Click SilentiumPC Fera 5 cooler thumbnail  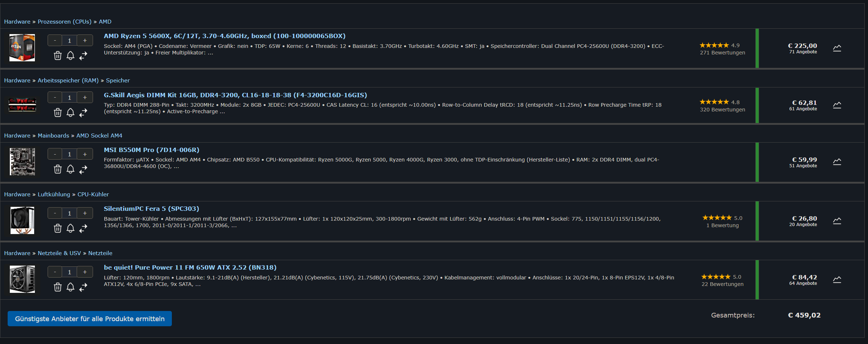tap(22, 220)
